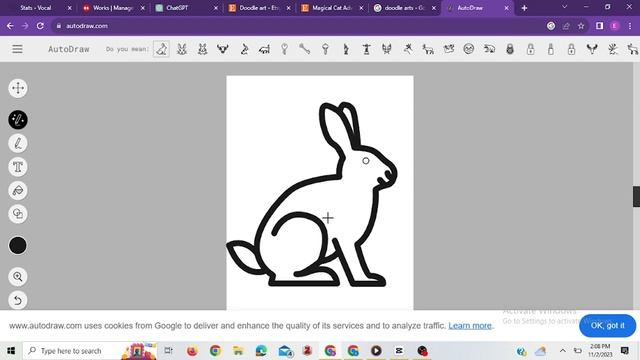Choose the bone-shaped suggestion
This screenshot has width=640, height=360.
[304, 49]
